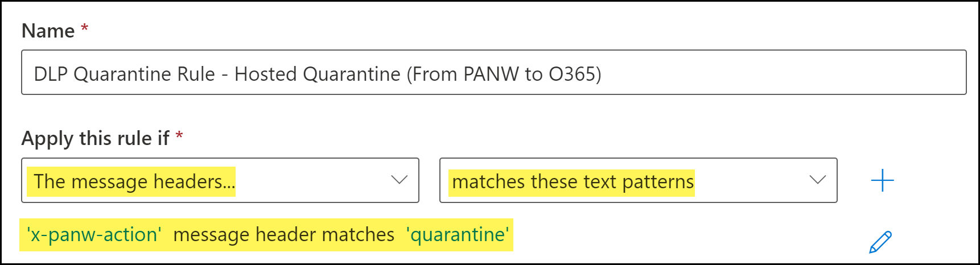The image size is (980, 265).
Task: Click the plus icon to add a condition
Action: (x=882, y=181)
